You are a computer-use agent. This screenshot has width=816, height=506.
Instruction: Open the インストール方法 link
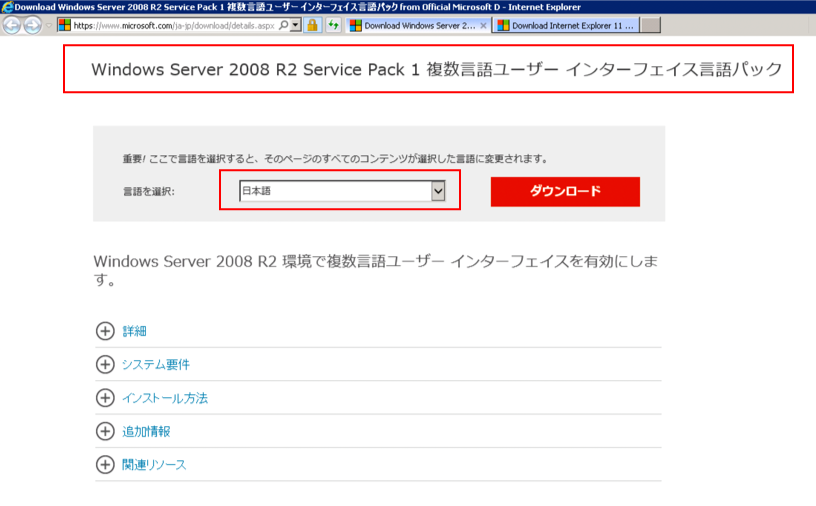(164, 398)
